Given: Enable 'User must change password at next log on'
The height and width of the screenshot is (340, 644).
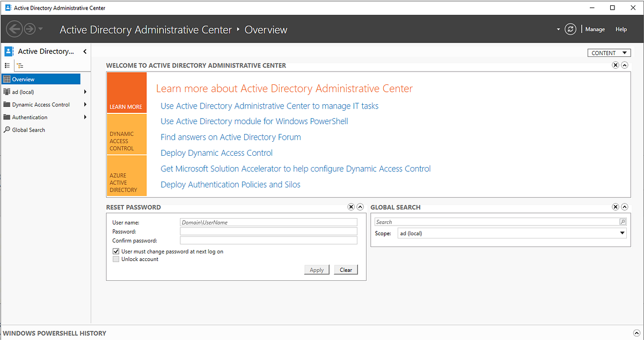Looking at the screenshot, I should [x=116, y=251].
